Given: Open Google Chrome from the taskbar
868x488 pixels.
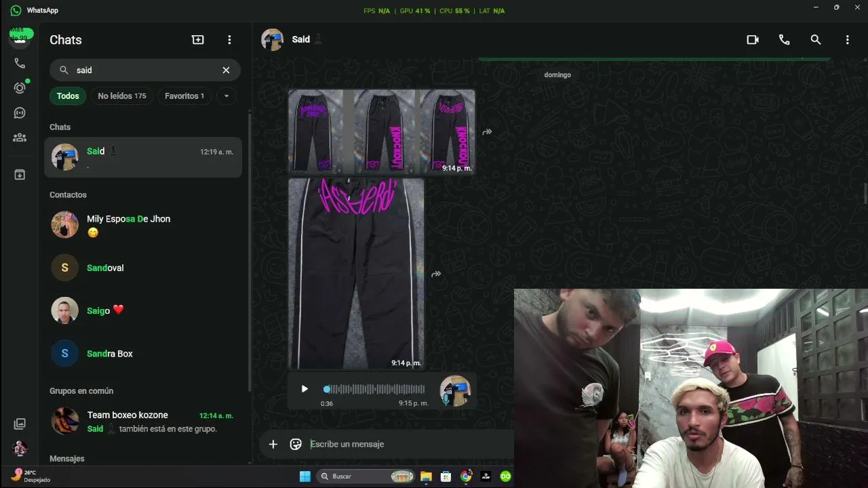Looking at the screenshot, I should (466, 476).
